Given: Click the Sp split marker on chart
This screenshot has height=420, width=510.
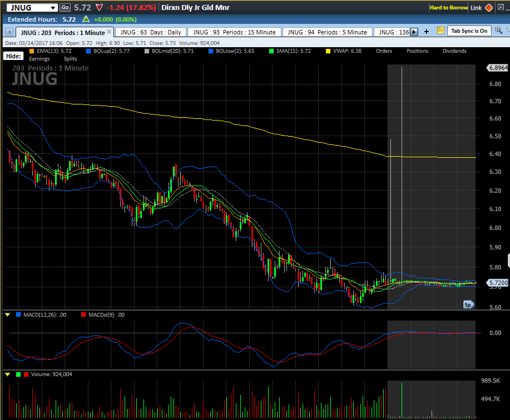Looking at the screenshot, I should 468,304.
